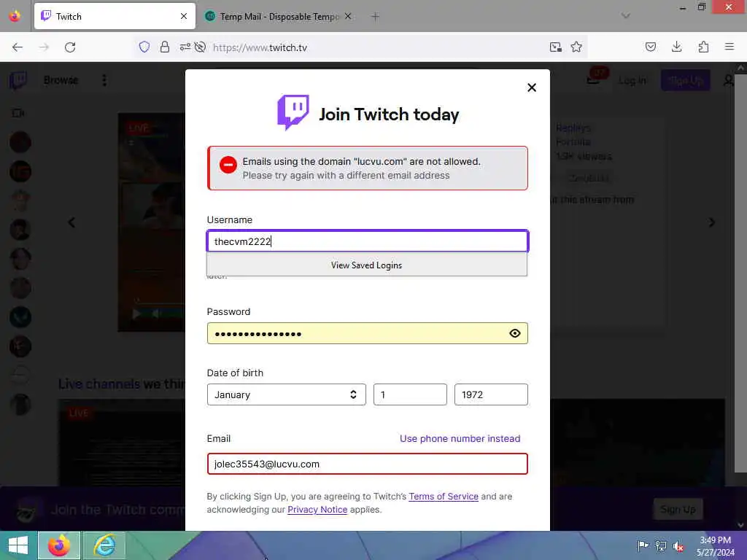Click the camera icon in the left sidebar
Image resolution: width=747 pixels, height=560 pixels.
coord(18,113)
